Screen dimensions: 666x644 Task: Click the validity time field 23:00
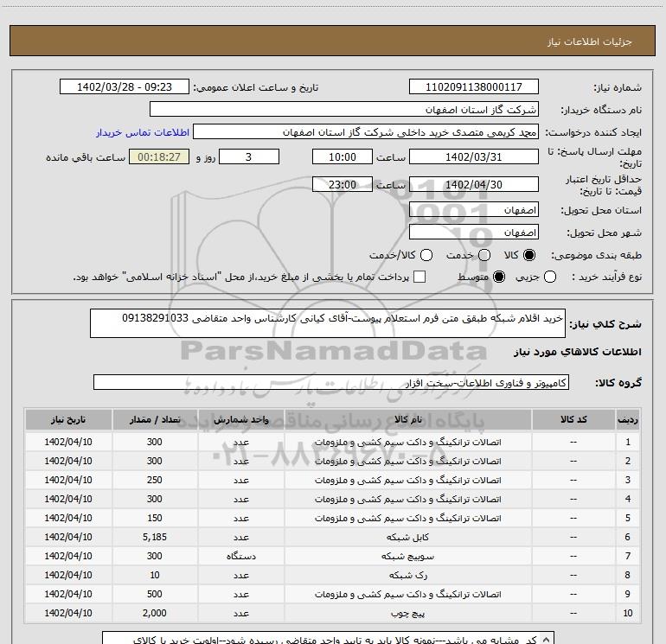[343, 184]
